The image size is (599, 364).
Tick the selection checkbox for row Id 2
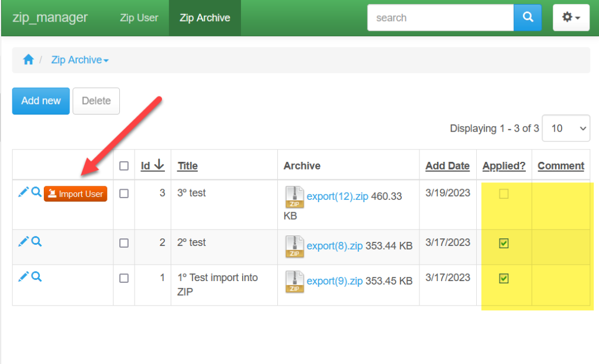coord(123,243)
